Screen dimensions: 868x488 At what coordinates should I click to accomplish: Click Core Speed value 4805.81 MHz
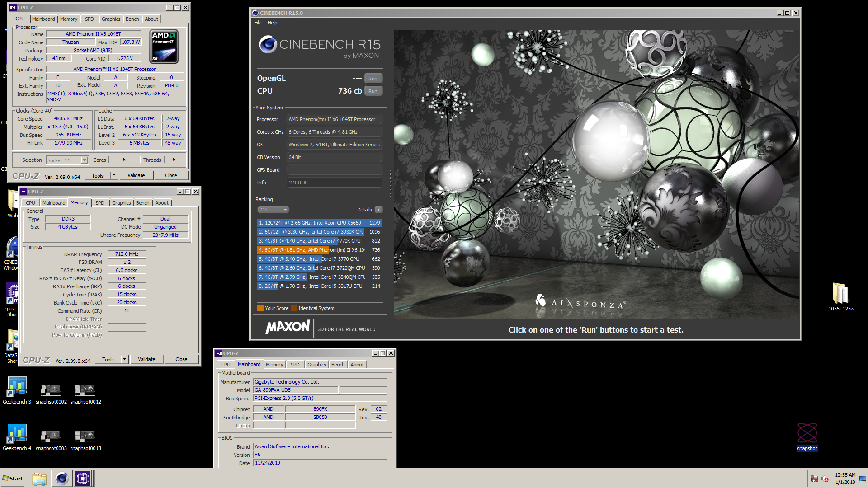tap(69, 118)
